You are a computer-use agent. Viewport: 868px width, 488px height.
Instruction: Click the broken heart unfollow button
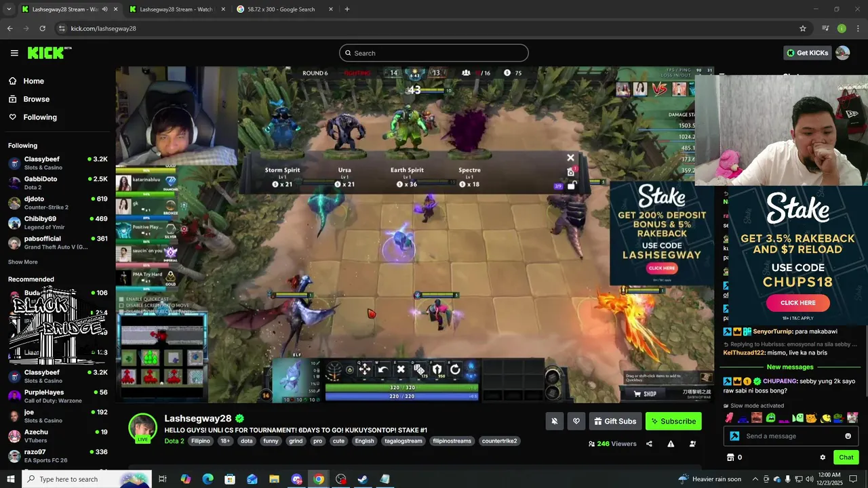pos(576,421)
